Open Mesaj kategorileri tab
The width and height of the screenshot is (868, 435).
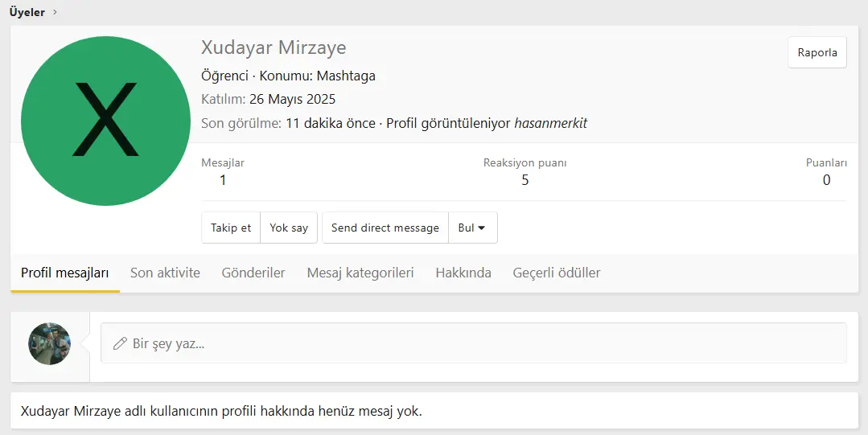pyautogui.click(x=360, y=273)
